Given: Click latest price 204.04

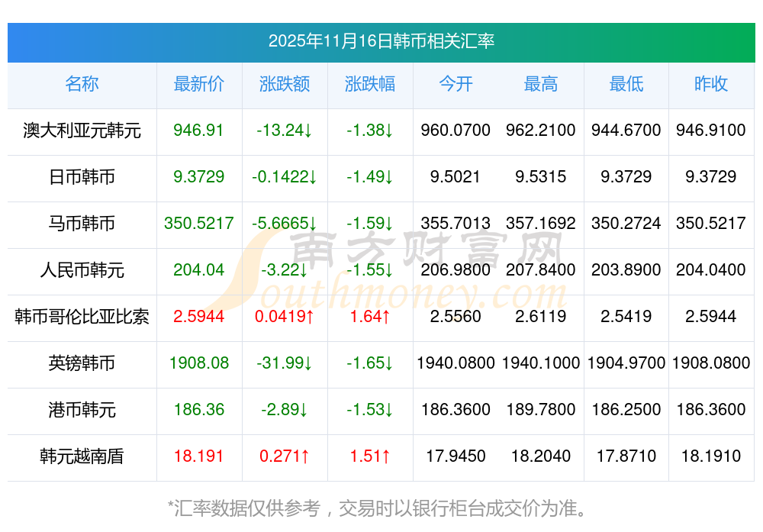Looking at the screenshot, I should 198,269.
